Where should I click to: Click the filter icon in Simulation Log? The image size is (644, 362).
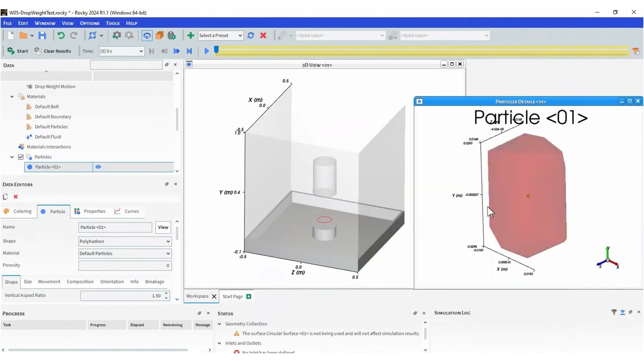614,312
